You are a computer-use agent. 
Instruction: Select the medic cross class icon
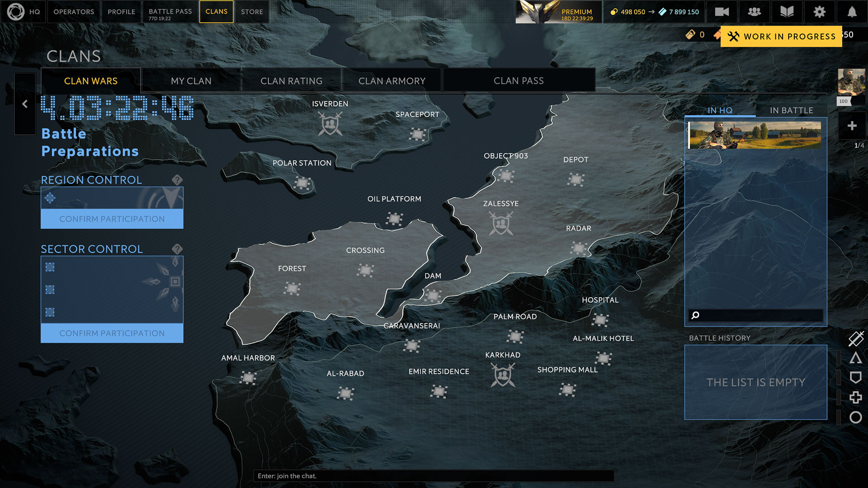coord(855,397)
